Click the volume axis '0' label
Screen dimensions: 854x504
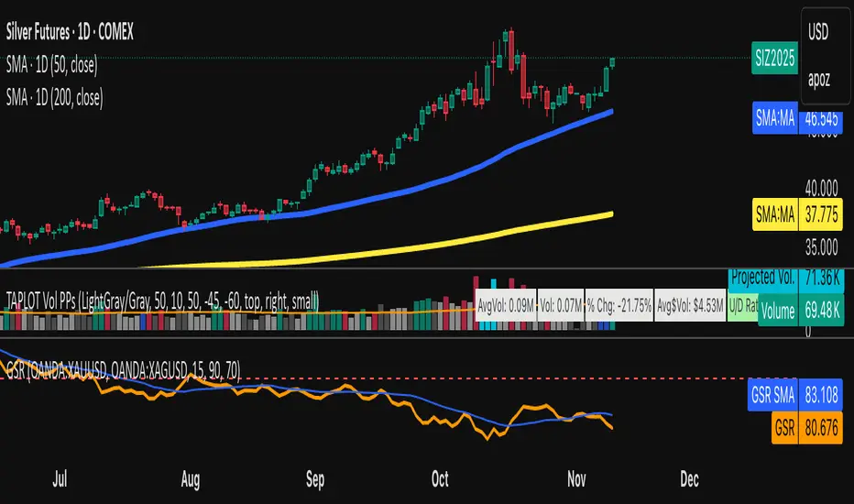(x=807, y=332)
